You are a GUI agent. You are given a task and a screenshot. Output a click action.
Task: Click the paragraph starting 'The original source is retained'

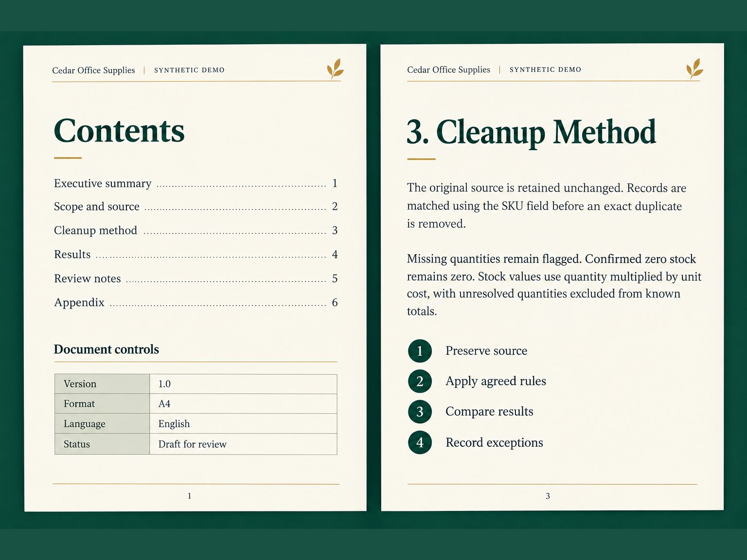[x=547, y=206]
